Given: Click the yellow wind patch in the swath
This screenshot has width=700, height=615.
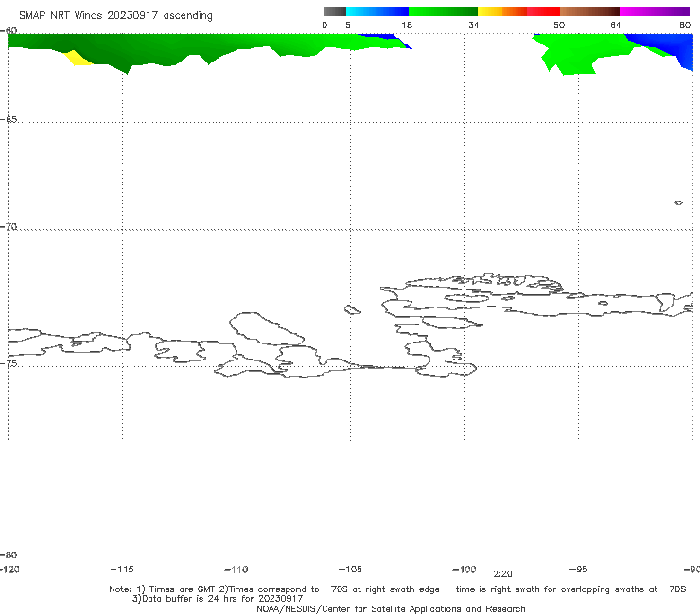Looking at the screenshot, I should pyautogui.click(x=78, y=59).
